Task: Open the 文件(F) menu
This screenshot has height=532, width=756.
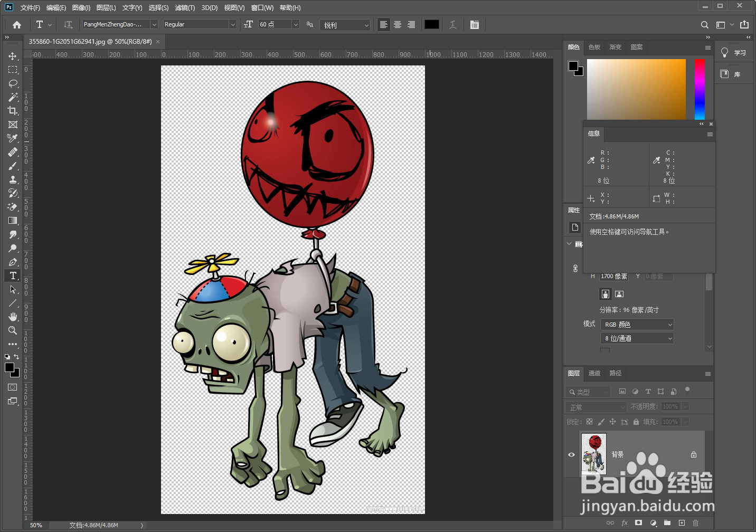Action: pos(30,8)
